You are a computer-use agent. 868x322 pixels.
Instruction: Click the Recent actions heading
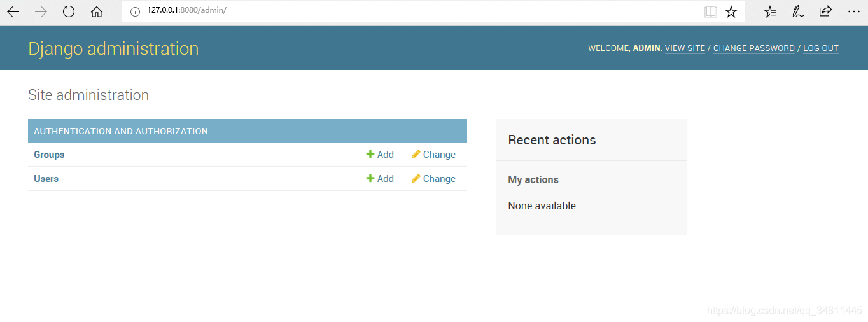(552, 140)
